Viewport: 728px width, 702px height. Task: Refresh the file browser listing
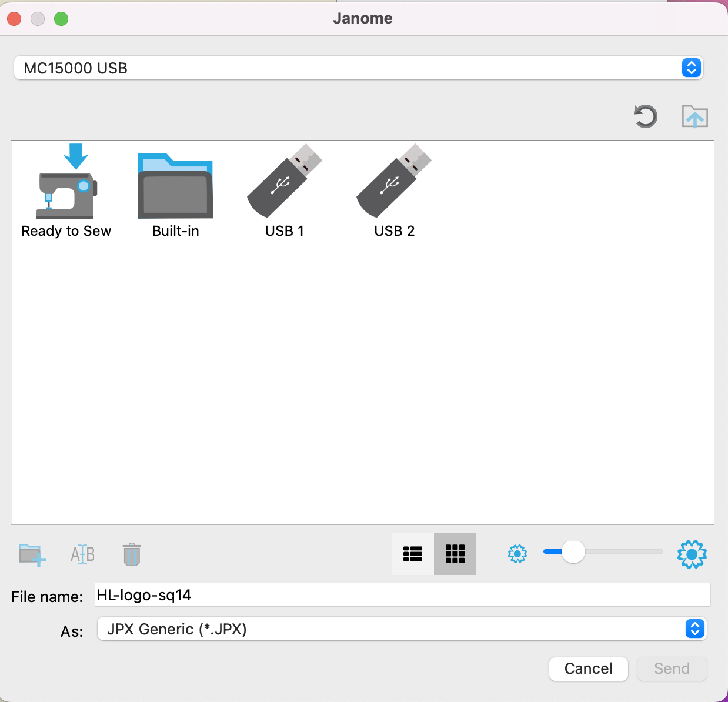pyautogui.click(x=646, y=116)
